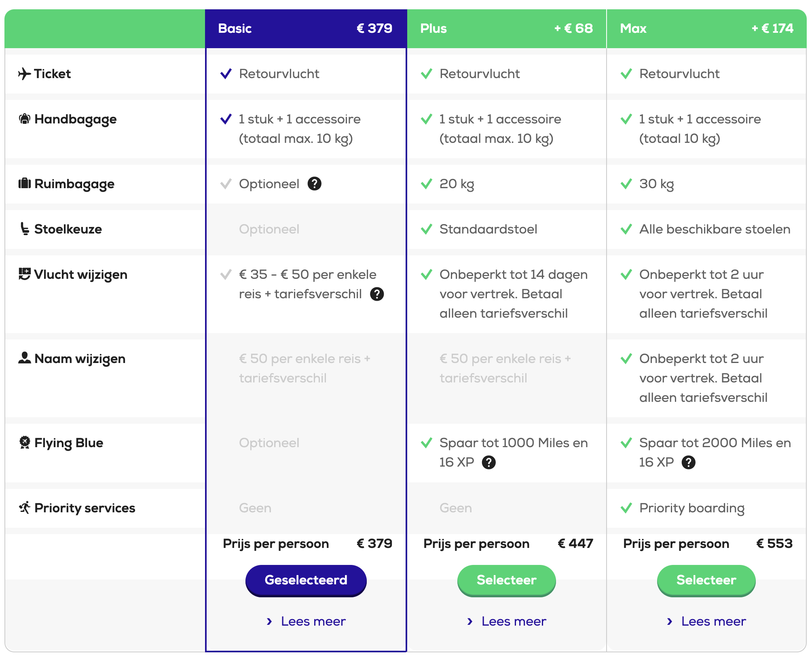
Task: Expand Lees meer under Max
Action: [x=706, y=621]
